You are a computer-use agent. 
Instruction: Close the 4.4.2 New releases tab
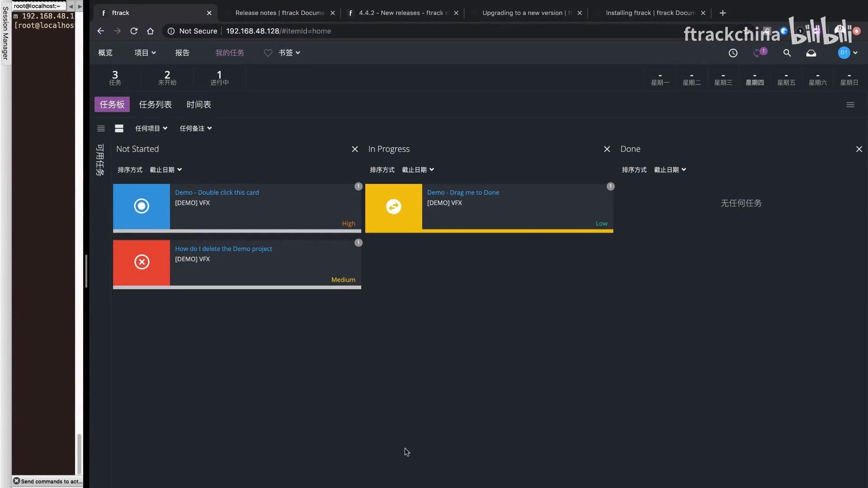pyautogui.click(x=456, y=13)
